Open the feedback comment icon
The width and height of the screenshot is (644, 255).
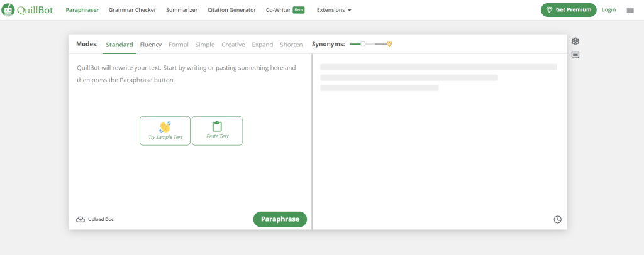coord(575,55)
